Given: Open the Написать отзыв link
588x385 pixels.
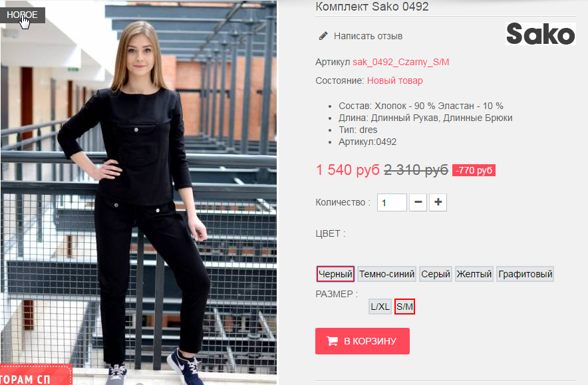Looking at the screenshot, I should click(368, 36).
